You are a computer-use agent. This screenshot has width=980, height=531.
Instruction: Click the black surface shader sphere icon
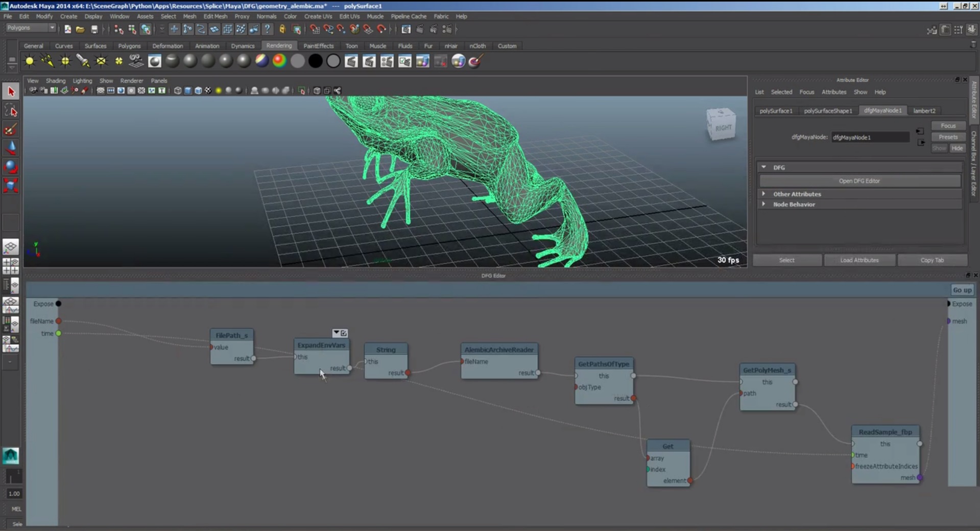click(x=316, y=61)
